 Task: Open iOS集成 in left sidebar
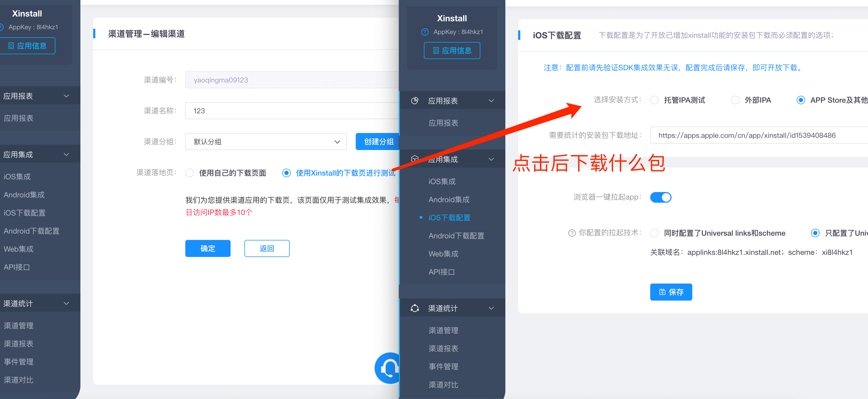click(x=17, y=177)
